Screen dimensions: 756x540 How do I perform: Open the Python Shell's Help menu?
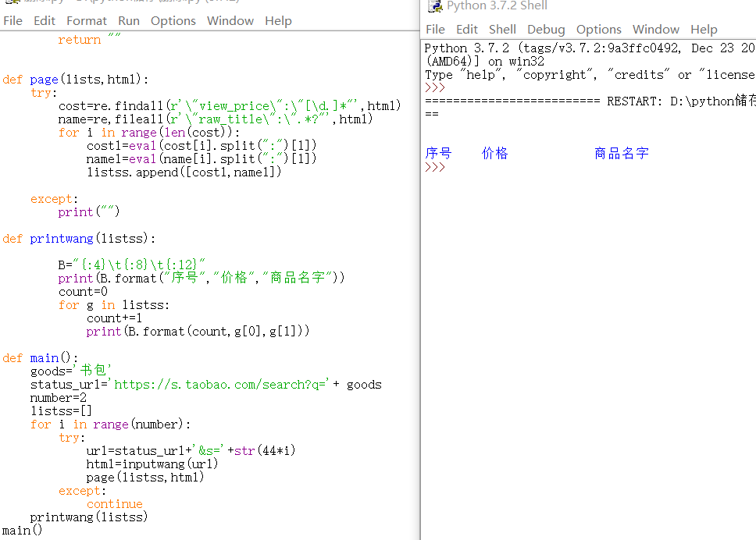[x=704, y=30]
